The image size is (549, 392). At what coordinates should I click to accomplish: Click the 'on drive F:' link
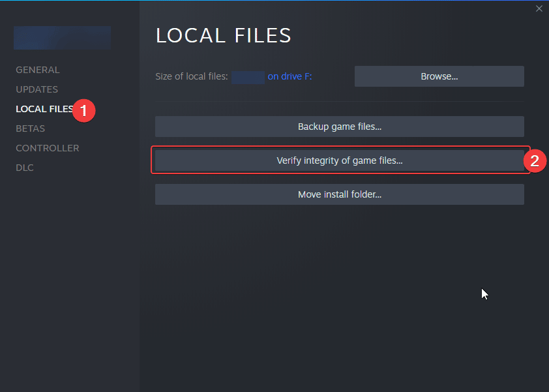(290, 76)
